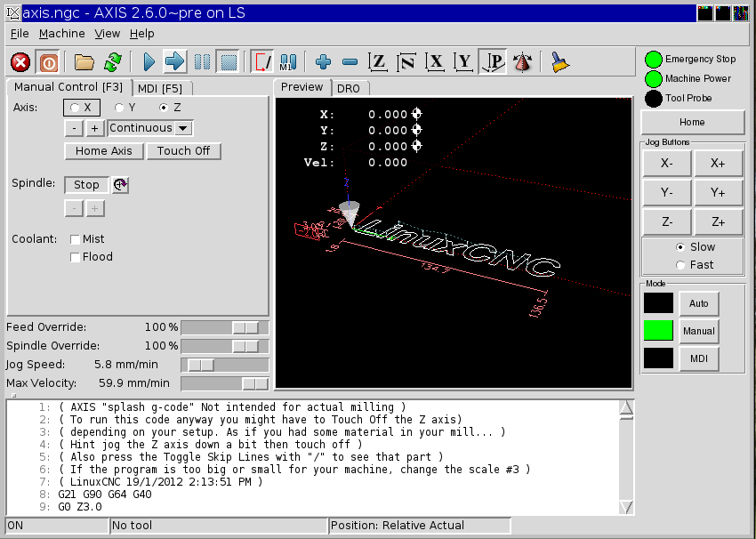Switch to MDI mode button
756x539 pixels.
698,359
